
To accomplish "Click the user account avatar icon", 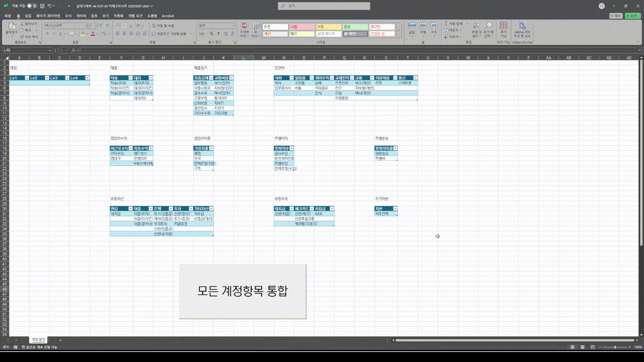I will click(x=602, y=6).
